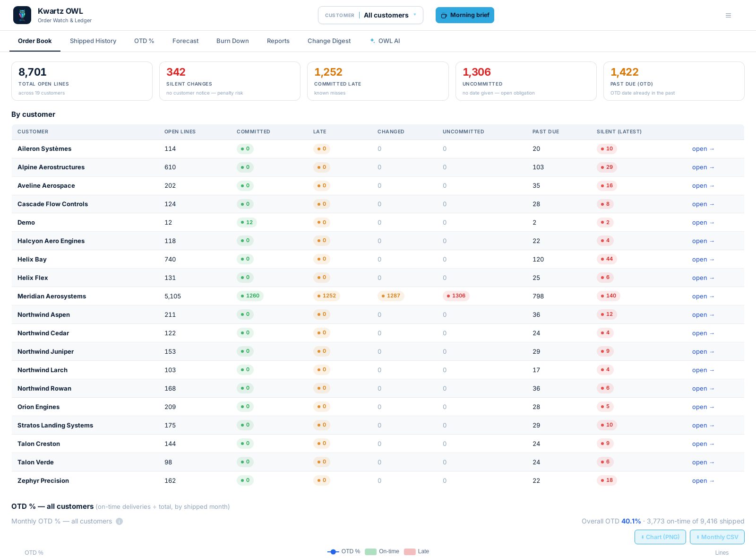View the Change Digest tab

[x=329, y=41]
